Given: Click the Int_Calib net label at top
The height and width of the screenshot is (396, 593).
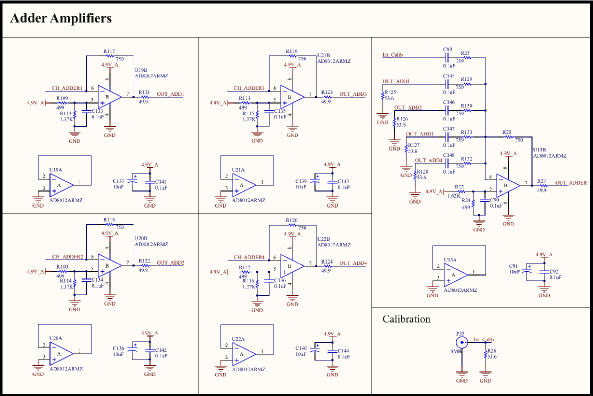Looking at the screenshot, I should tap(393, 54).
